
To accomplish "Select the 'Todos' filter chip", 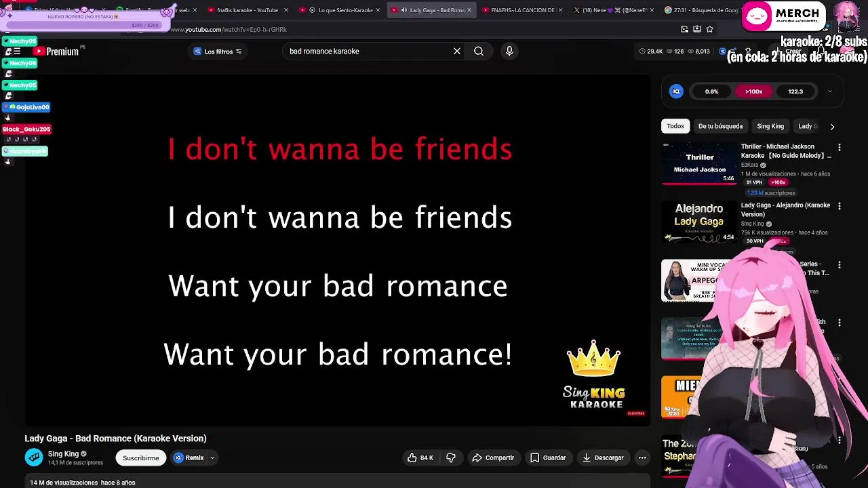I will [675, 126].
